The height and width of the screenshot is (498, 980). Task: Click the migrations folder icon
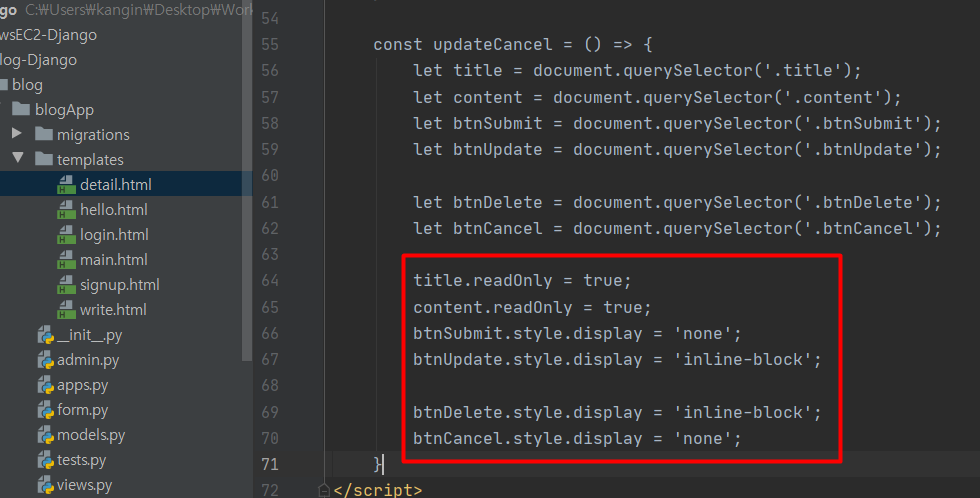(x=44, y=134)
